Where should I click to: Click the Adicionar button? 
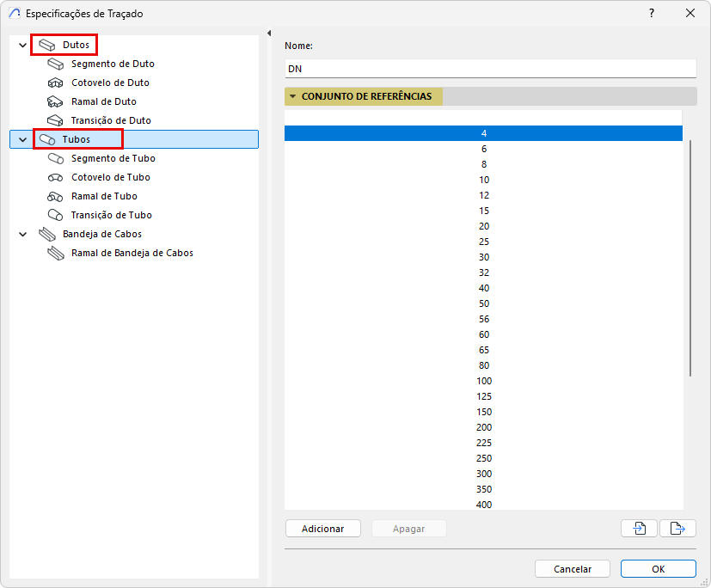tap(323, 529)
